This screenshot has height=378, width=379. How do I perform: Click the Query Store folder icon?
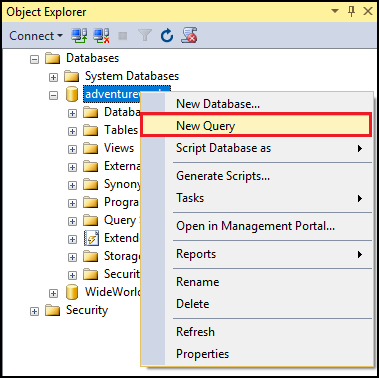90,220
